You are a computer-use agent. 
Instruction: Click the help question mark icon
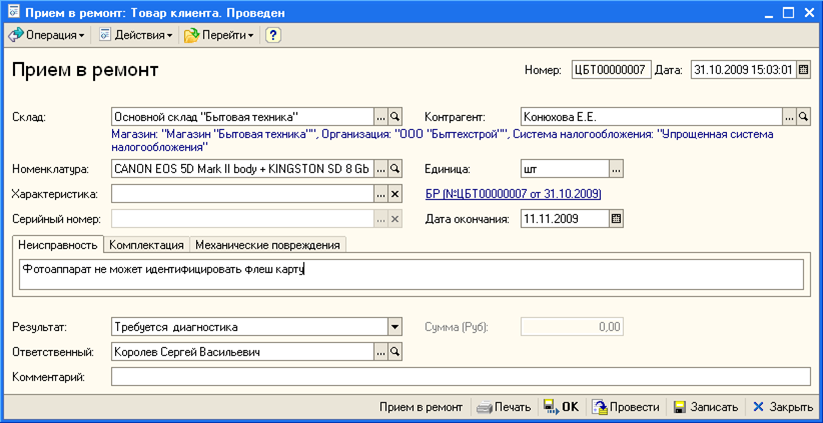pos(273,35)
